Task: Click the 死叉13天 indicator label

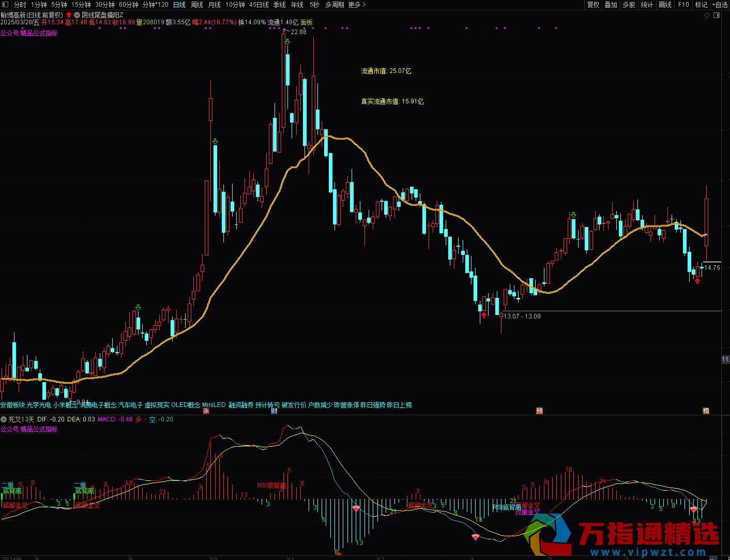Action: (x=21, y=419)
